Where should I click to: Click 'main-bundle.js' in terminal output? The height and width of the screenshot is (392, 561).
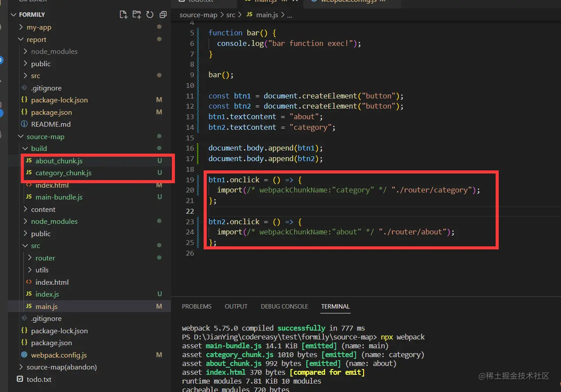click(x=233, y=346)
